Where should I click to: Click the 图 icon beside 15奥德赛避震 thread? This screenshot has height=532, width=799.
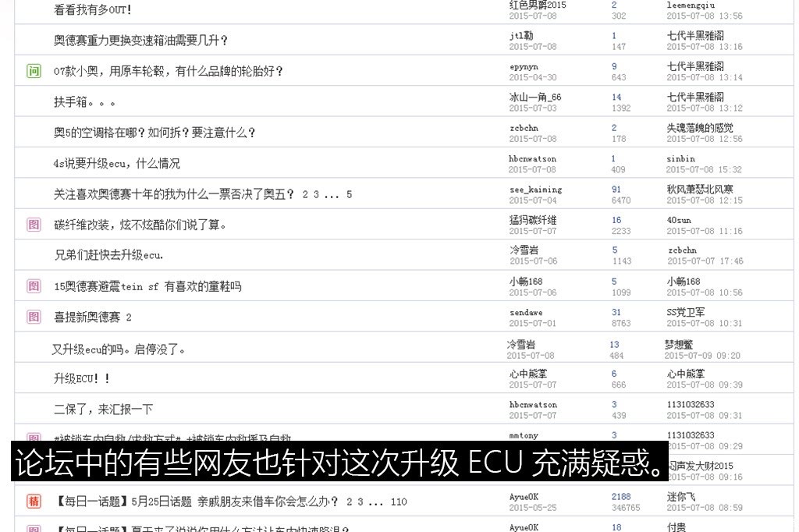[x=34, y=286]
